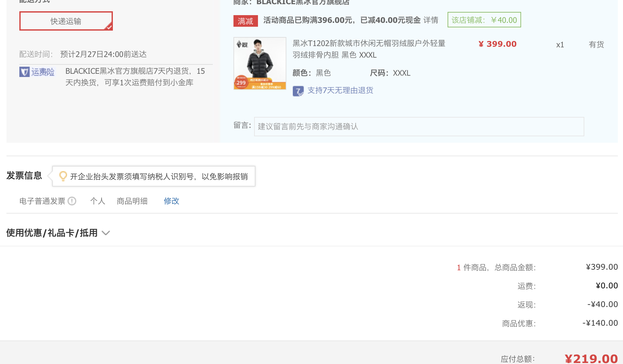Select the 快递运输 delivery option
Viewport: 623px width, 364px height.
pyautogui.click(x=66, y=21)
